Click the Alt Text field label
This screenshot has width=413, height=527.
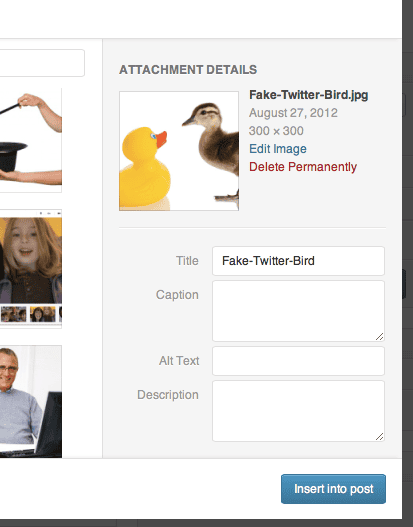179,361
